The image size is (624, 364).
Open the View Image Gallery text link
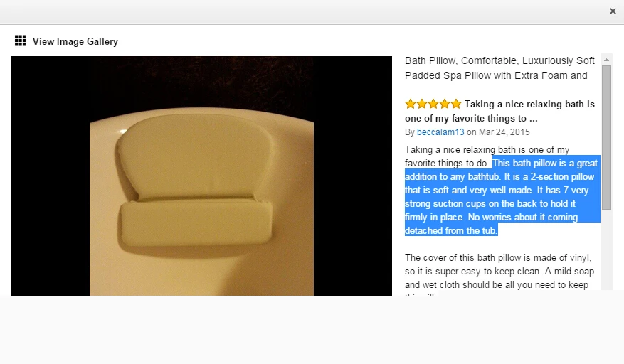point(75,41)
